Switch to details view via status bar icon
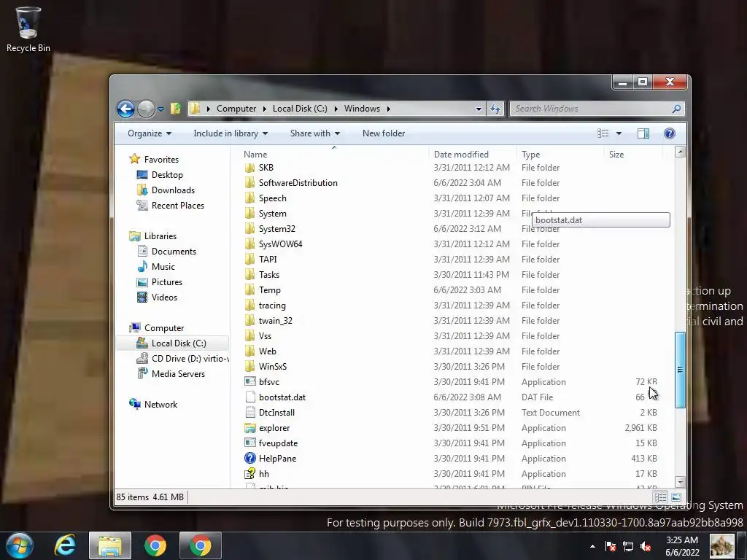Image resolution: width=747 pixels, height=560 pixels. pos(660,497)
